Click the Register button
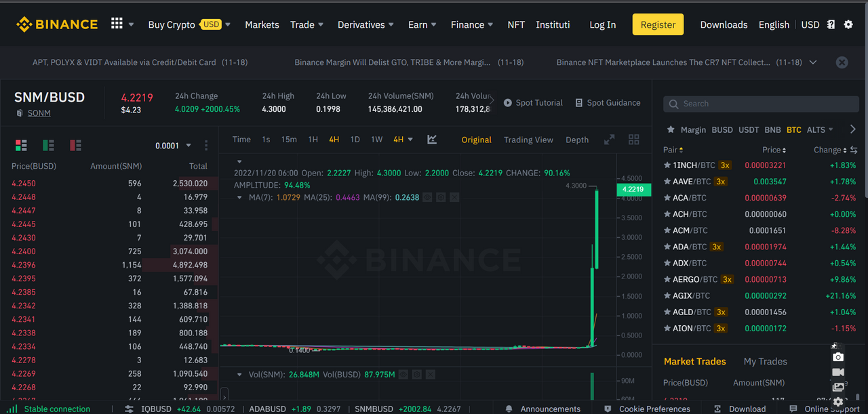 tap(658, 24)
